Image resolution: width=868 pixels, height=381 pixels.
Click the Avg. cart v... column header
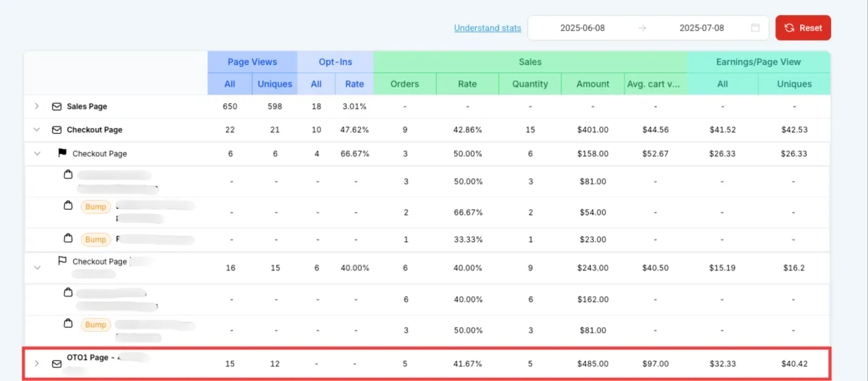[655, 84]
